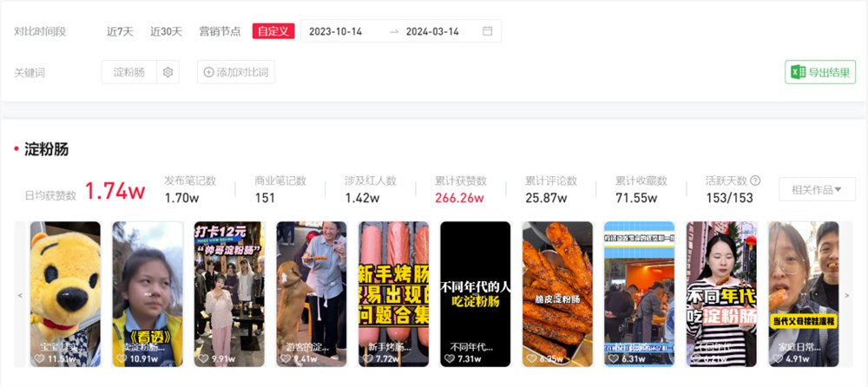Go to previous thumbnails with left arrow
Image resolution: width=868 pixels, height=387 pixels.
coord(21,296)
